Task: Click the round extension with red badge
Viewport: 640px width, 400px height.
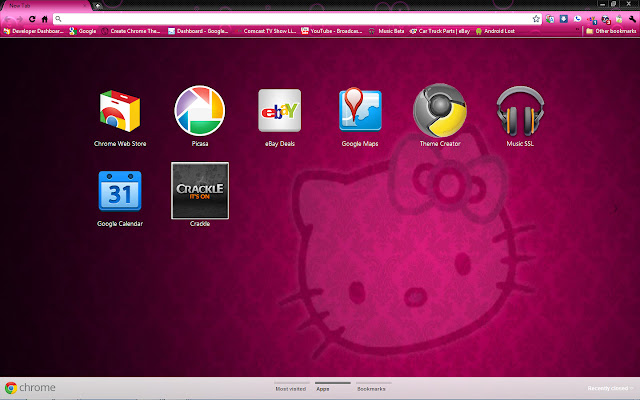Action: click(606, 19)
